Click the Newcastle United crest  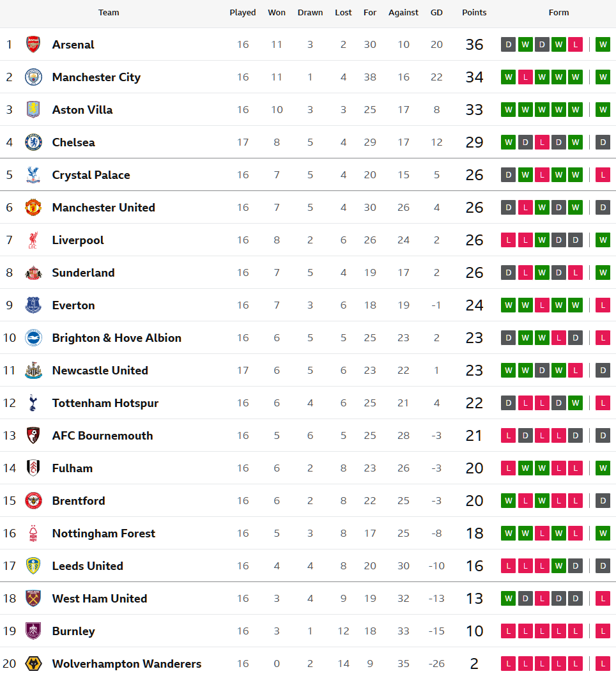click(33, 371)
